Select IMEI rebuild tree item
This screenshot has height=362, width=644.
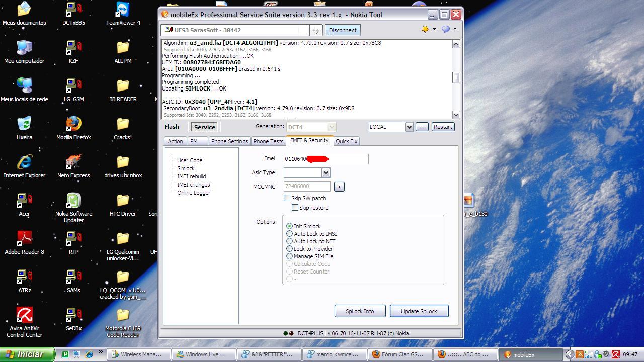coord(191,176)
